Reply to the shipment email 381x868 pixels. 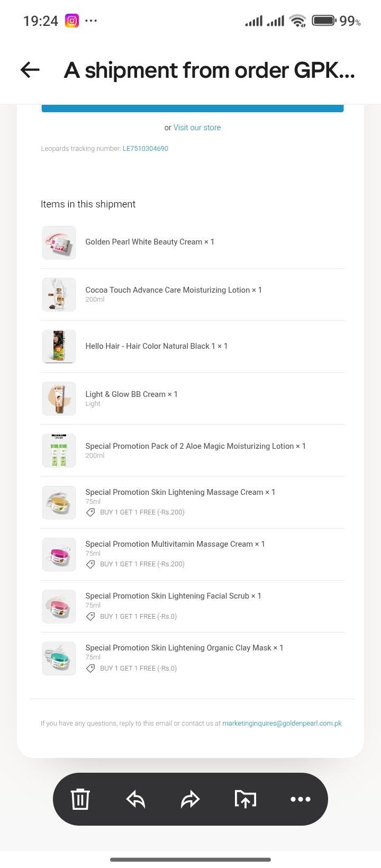[135, 799]
